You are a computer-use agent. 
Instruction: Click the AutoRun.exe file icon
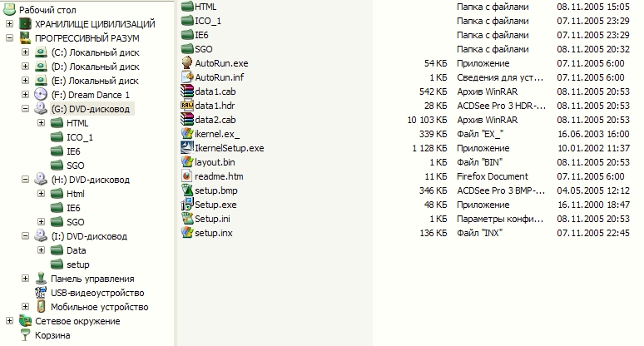(188, 63)
